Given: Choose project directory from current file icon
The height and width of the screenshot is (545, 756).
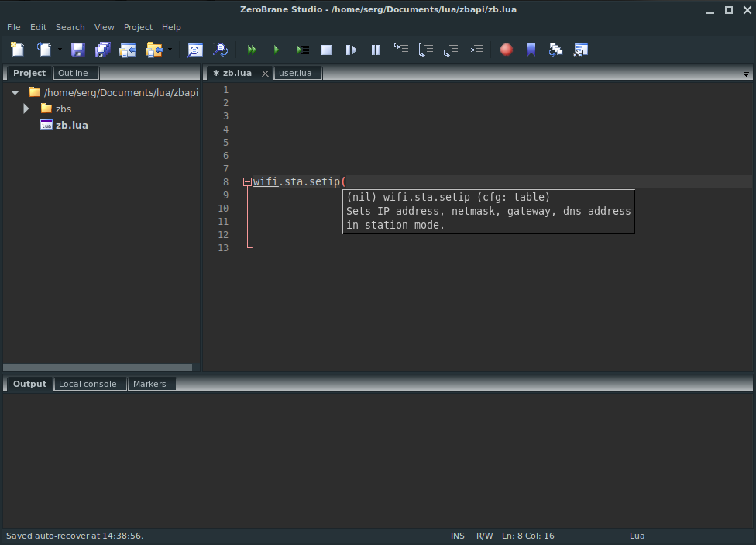Looking at the screenshot, I should click(x=128, y=50).
